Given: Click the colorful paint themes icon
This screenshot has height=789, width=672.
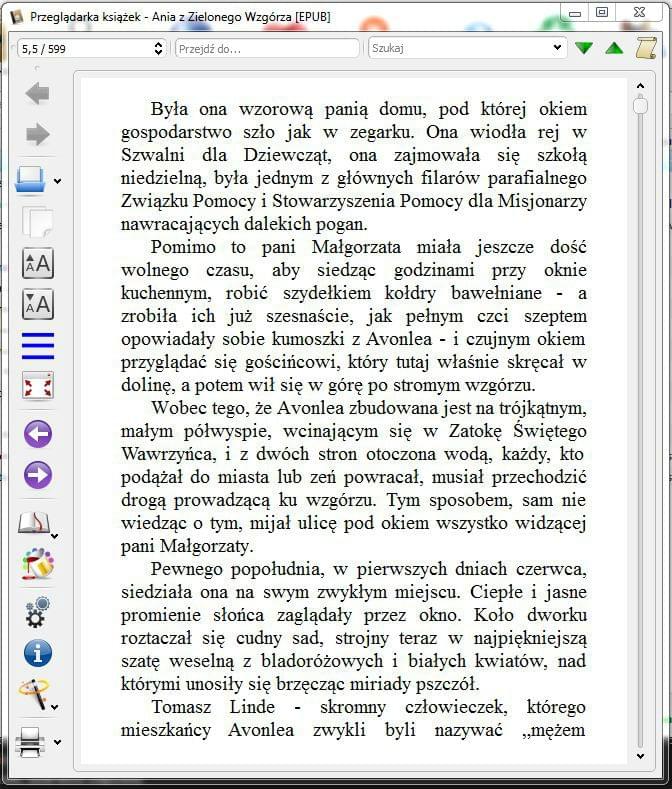Looking at the screenshot, I should [37, 564].
